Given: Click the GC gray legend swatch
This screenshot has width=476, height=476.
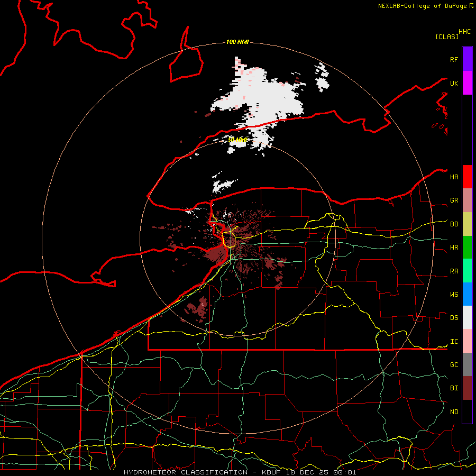Looking at the screenshot, I should coord(467,364).
